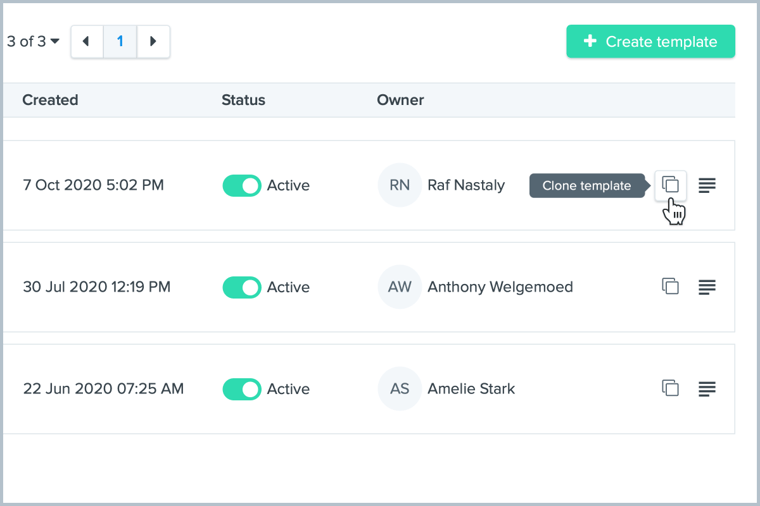Click the Create template button
This screenshot has width=760, height=506.
coord(650,42)
